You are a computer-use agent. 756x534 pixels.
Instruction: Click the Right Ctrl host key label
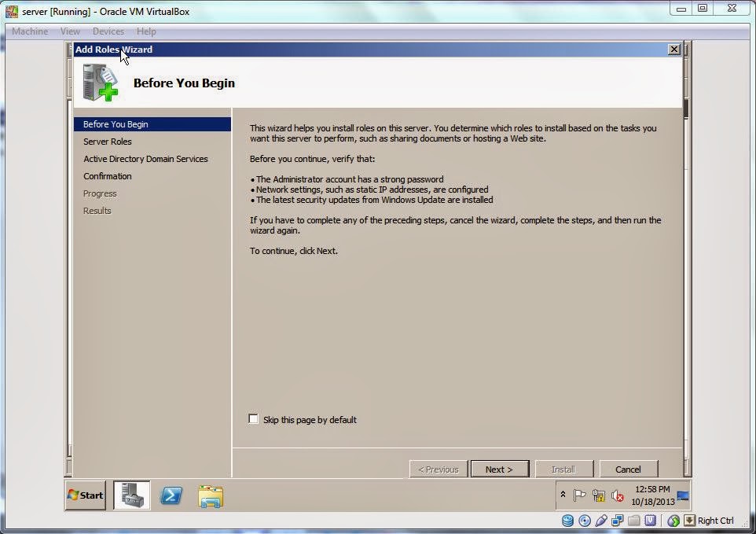point(715,521)
